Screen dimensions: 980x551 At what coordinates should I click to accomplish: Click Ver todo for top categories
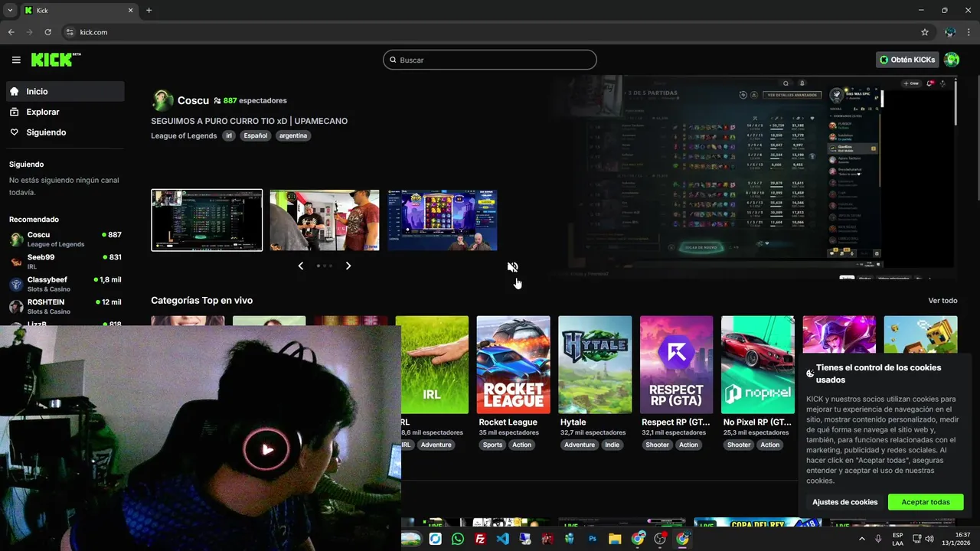942,301
